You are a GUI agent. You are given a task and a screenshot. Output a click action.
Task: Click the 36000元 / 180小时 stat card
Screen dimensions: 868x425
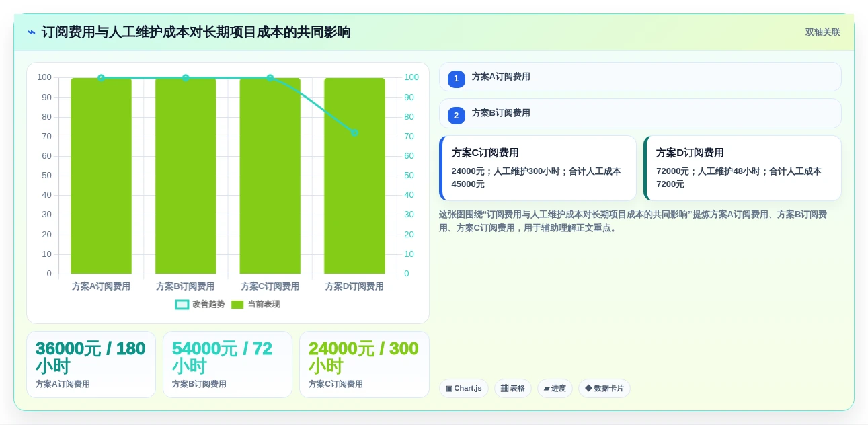pyautogui.click(x=91, y=364)
